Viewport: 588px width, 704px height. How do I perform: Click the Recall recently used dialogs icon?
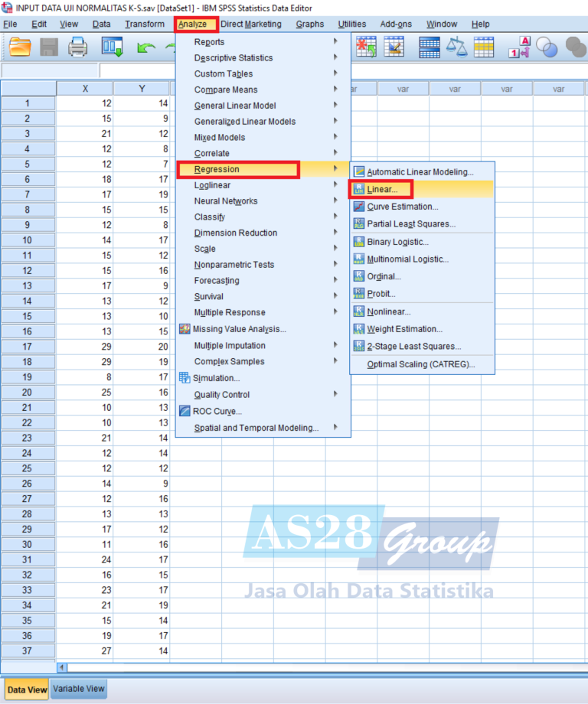[113, 47]
